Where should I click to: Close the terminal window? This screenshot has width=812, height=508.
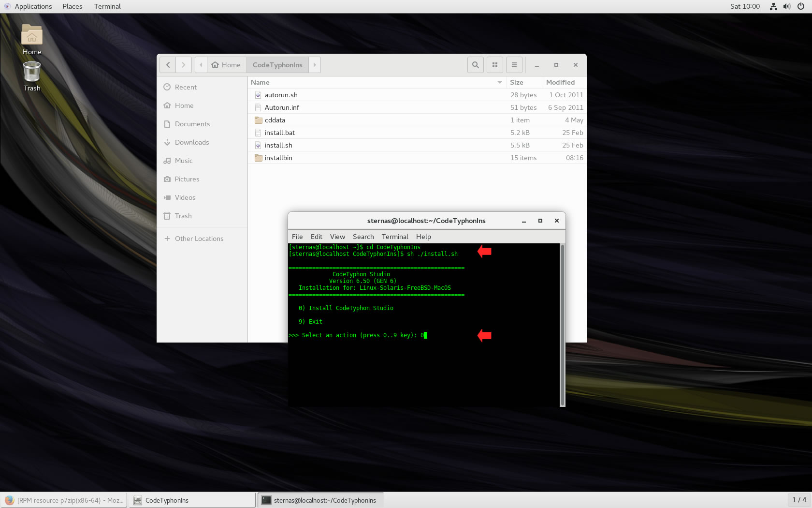coord(557,221)
